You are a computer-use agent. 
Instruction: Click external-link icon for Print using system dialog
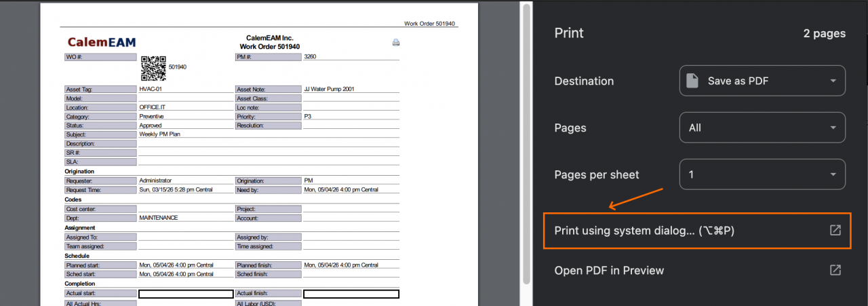pyautogui.click(x=835, y=231)
